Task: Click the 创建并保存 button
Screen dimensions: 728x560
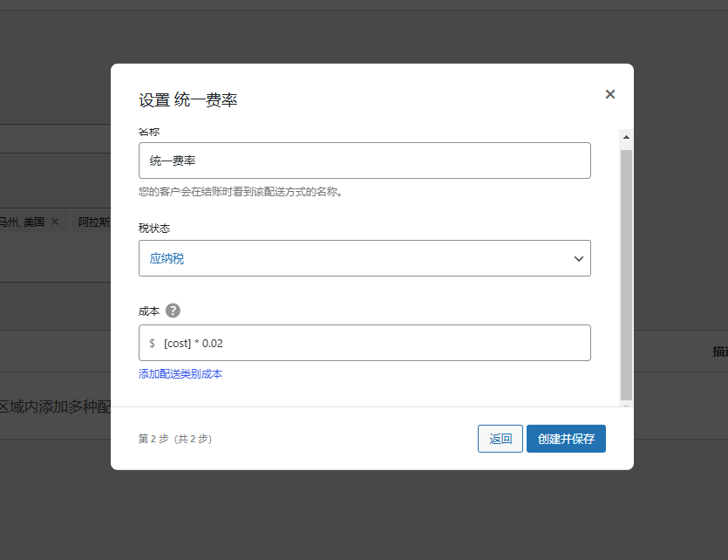Action: click(x=566, y=439)
